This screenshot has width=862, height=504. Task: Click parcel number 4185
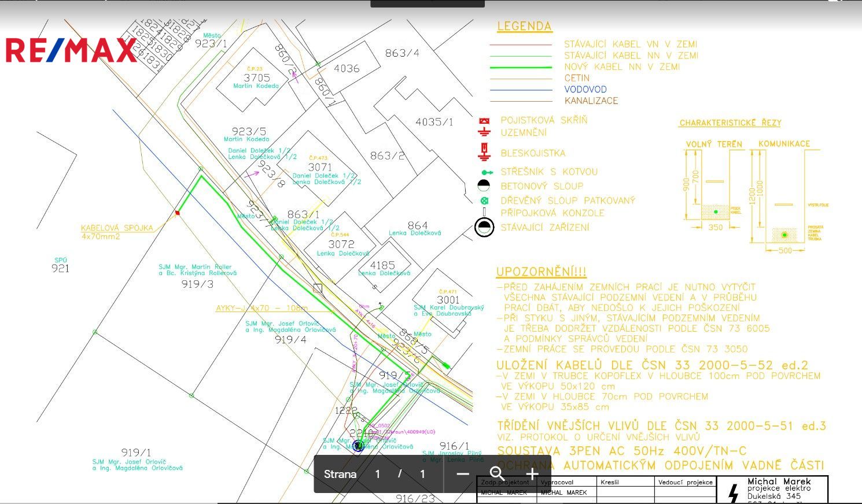pos(382,265)
